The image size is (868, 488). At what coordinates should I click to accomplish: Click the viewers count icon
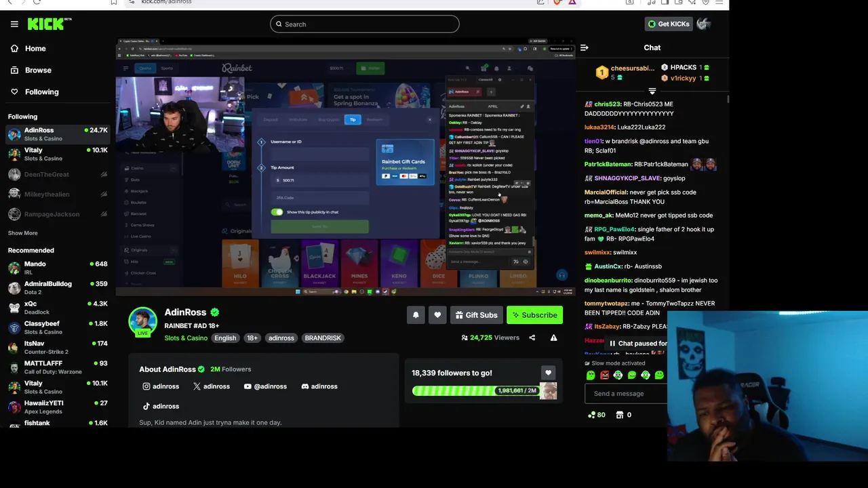coord(465,338)
